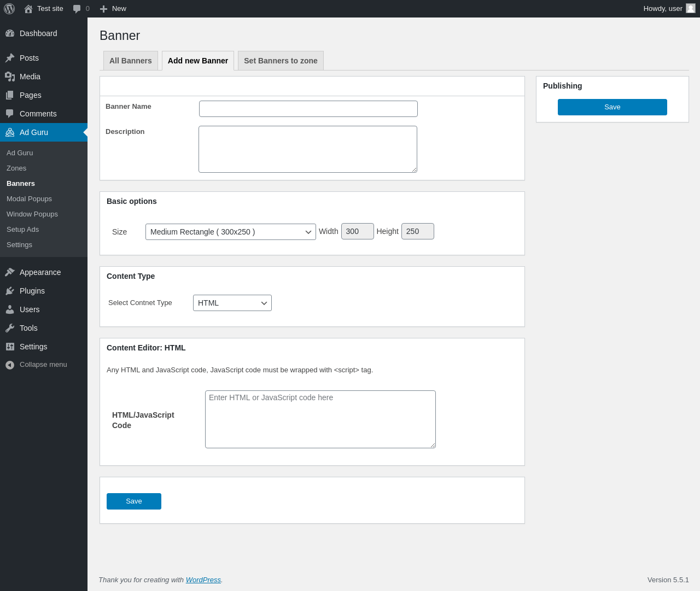Go to Modal Popups submenu
Image resolution: width=700 pixels, height=591 pixels.
click(x=29, y=199)
